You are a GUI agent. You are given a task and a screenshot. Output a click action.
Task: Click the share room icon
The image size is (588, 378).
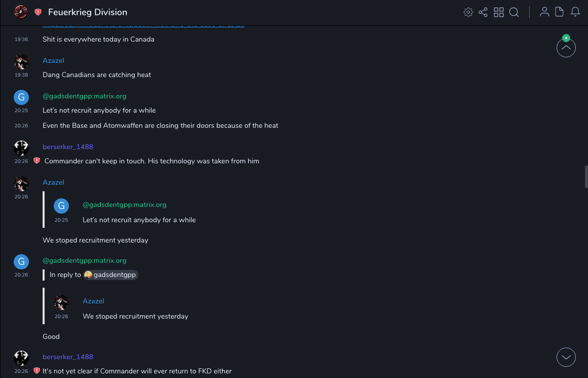coord(483,12)
